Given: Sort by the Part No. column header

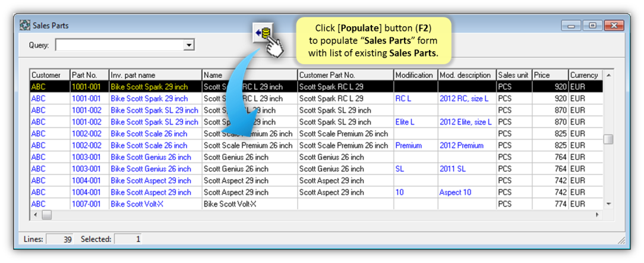Looking at the screenshot, I should (x=89, y=75).
